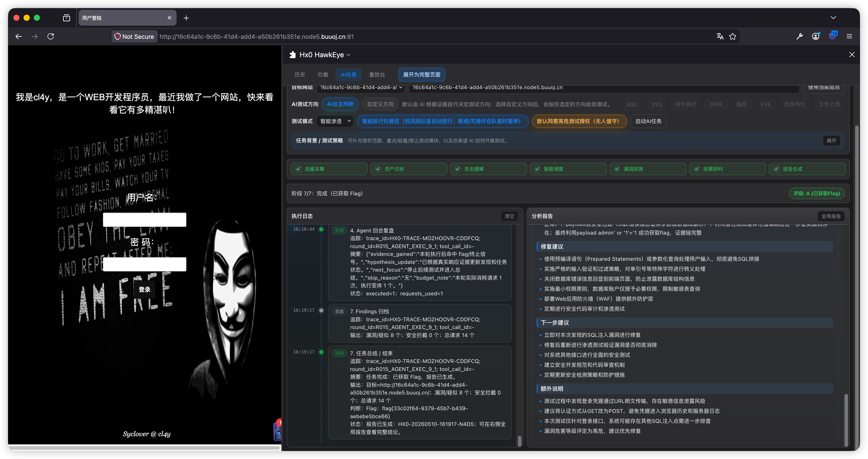Switch to the 拦截 tab
The width and height of the screenshot is (868, 459).
coord(323,75)
